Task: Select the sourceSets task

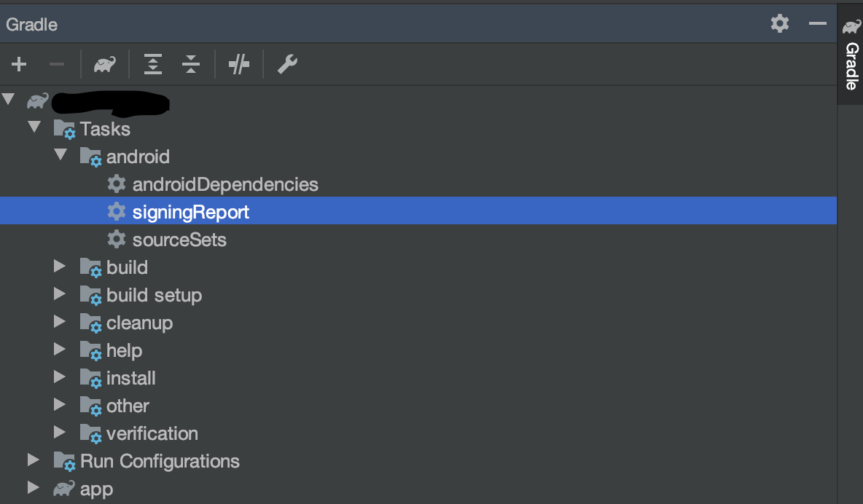Action: [x=179, y=240]
